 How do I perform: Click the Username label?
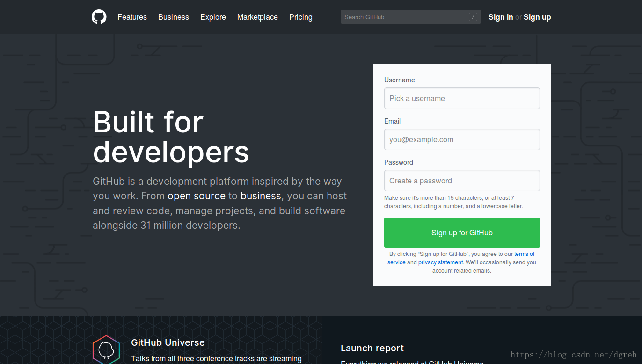[400, 80]
